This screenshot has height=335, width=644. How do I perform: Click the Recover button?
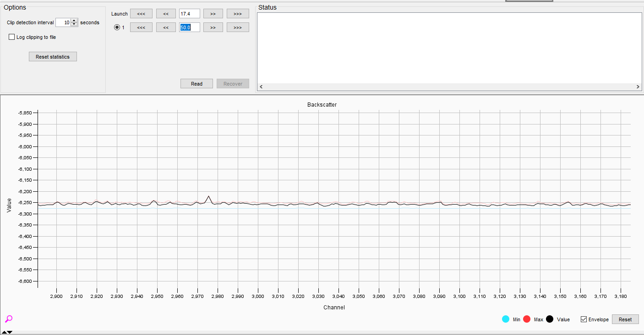[233, 83]
